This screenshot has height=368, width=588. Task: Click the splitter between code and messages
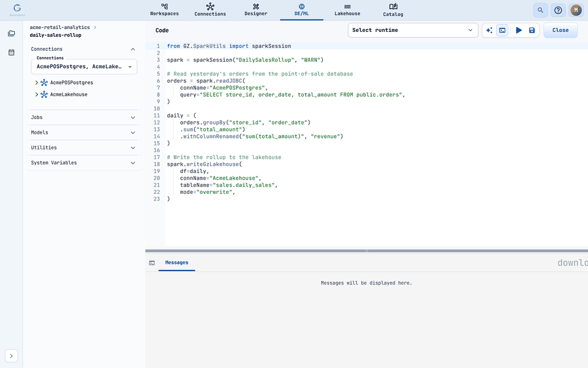pos(367,250)
